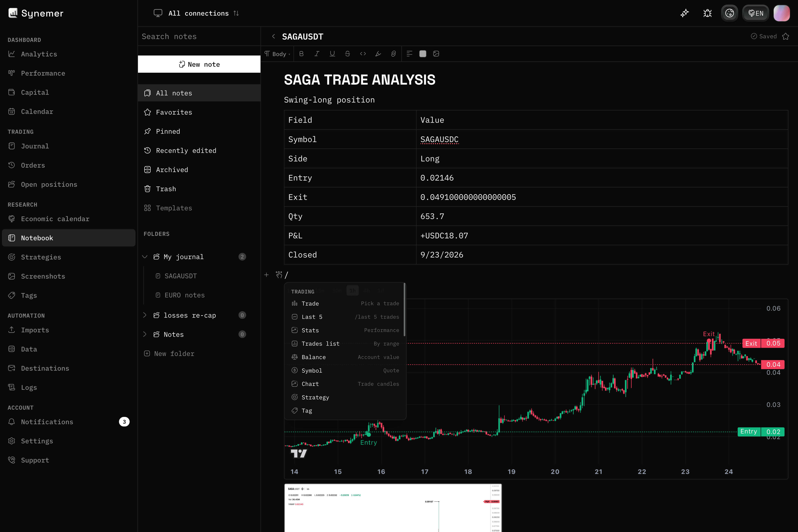
Task: Collapse the My journal folder
Action: tap(145, 256)
